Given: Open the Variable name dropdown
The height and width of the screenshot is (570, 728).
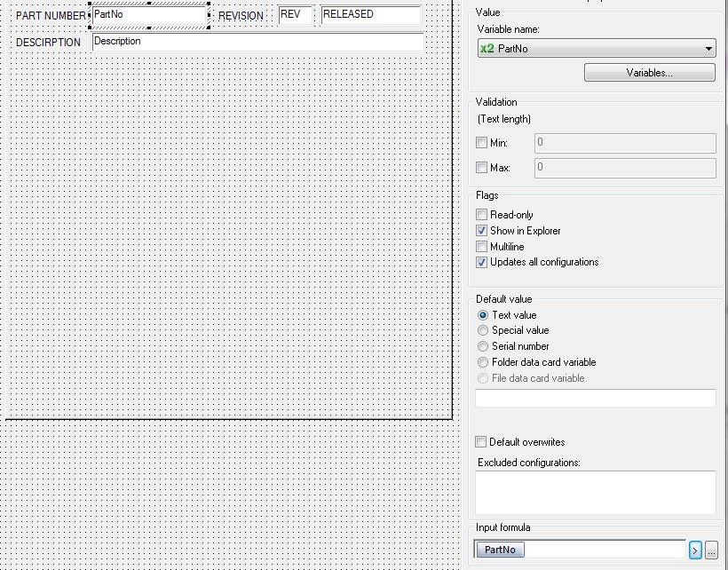Looking at the screenshot, I should click(x=597, y=48).
